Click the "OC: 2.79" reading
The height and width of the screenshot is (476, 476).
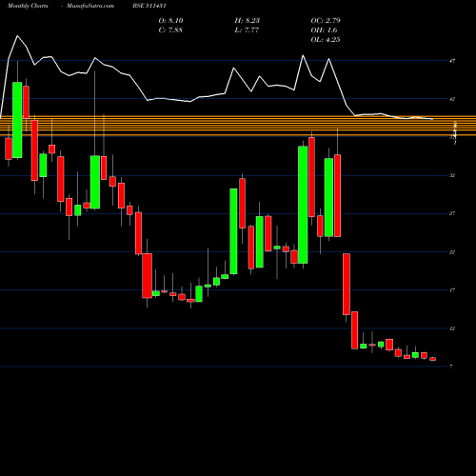(x=326, y=21)
